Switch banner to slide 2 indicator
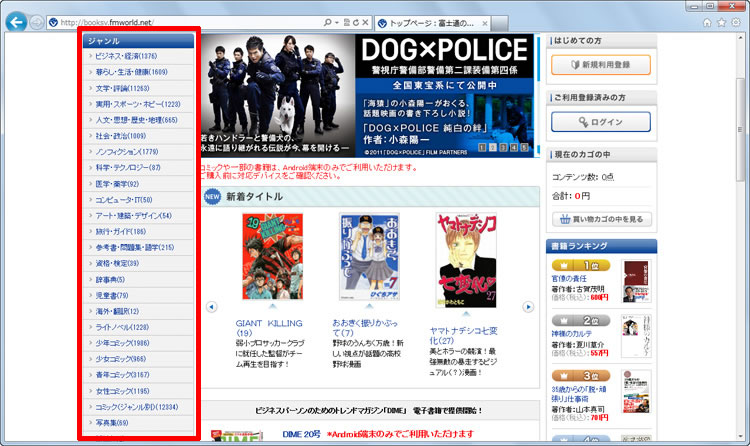 pos(493,147)
